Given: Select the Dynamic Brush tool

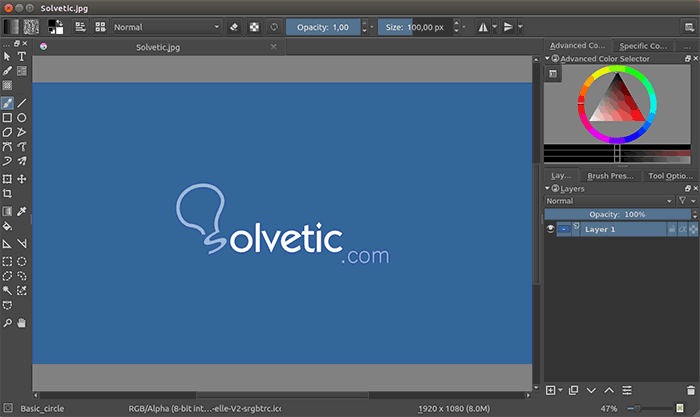Looking at the screenshot, I should coord(7,161).
